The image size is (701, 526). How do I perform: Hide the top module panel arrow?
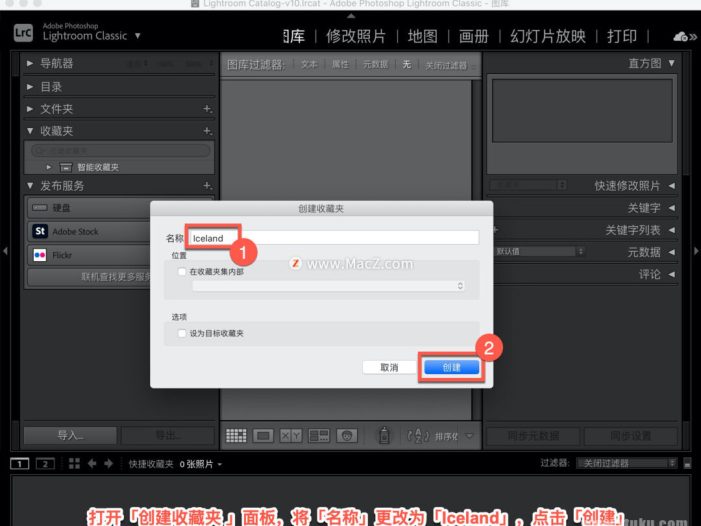[351, 16]
